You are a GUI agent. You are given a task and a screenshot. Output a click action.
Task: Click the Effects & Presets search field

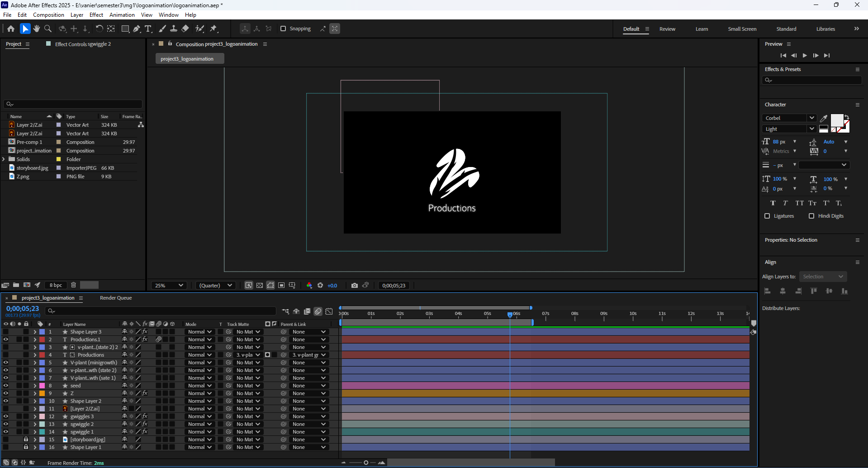click(811, 80)
